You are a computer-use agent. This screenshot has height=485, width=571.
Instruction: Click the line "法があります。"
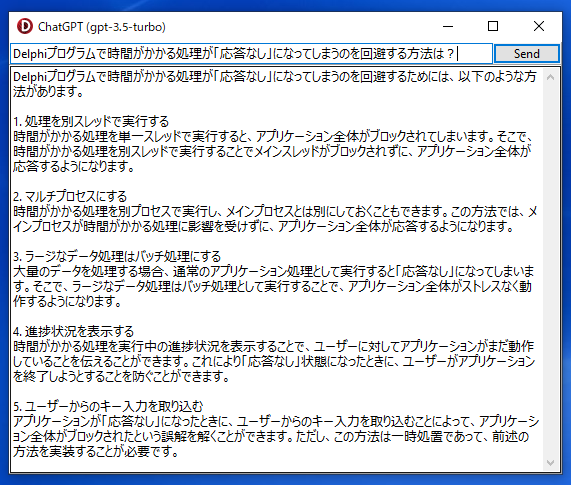48,91
